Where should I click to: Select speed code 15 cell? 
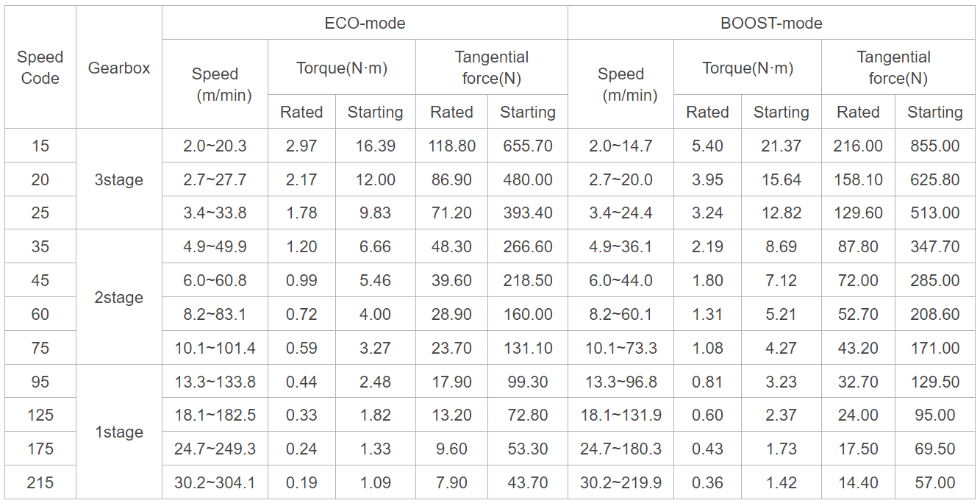40,146
